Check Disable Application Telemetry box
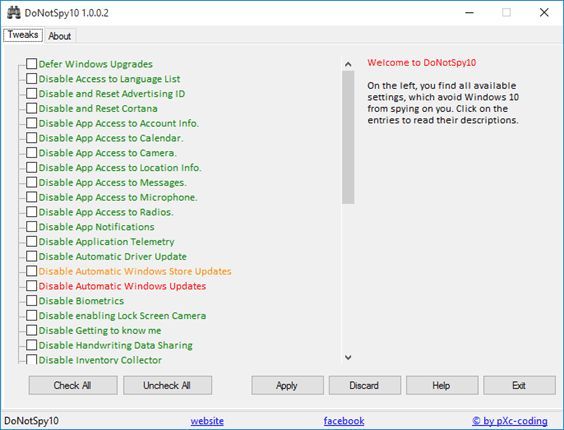Screen dimensions: 564x430 31,241
